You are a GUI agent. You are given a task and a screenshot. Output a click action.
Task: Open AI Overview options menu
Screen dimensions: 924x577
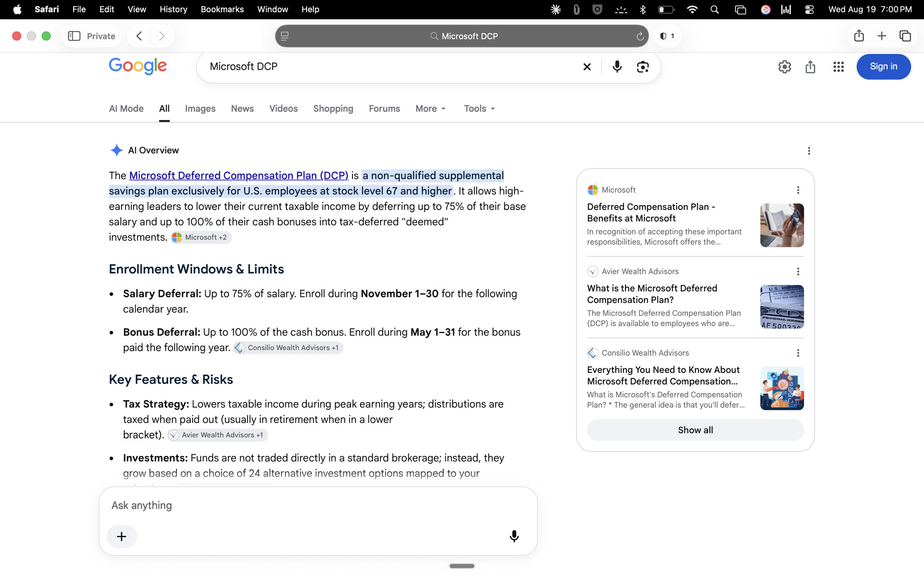[x=809, y=151]
